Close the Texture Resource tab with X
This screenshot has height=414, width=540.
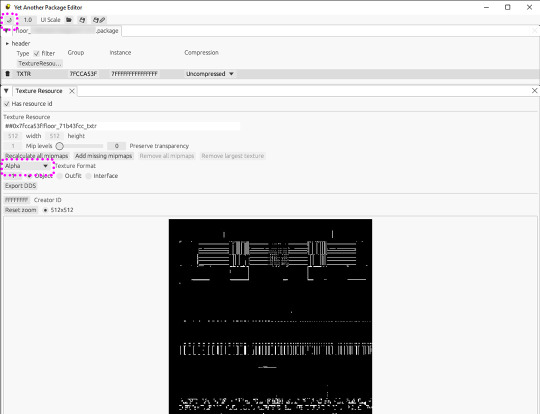(72, 91)
